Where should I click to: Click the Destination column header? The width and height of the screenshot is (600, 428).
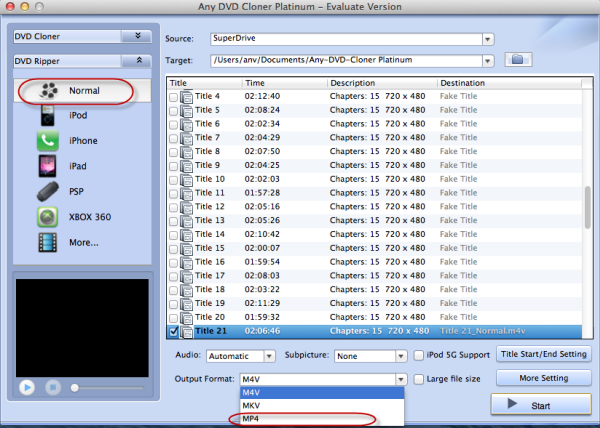click(509, 83)
